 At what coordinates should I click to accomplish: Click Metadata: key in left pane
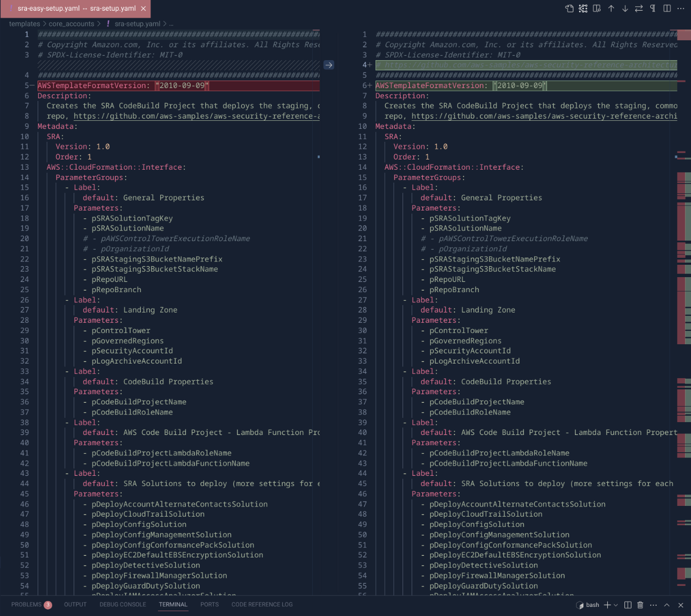click(x=57, y=126)
